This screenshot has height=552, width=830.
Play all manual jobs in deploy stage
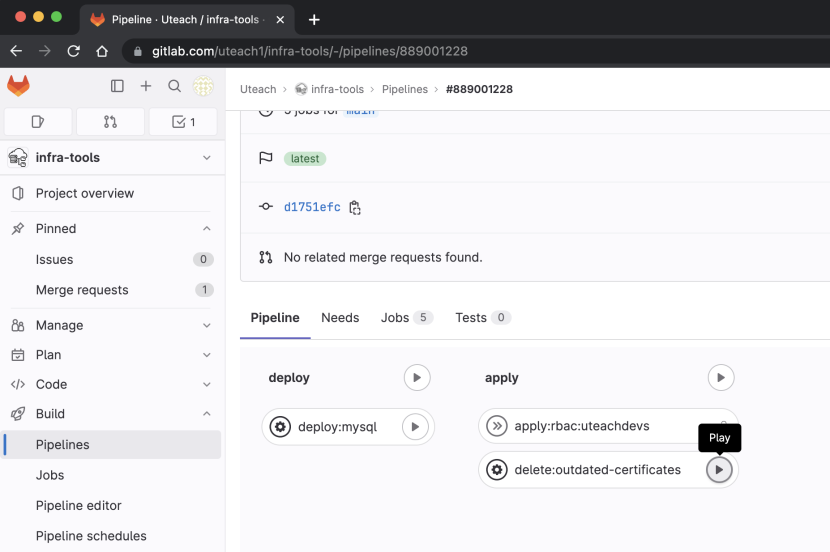click(417, 377)
